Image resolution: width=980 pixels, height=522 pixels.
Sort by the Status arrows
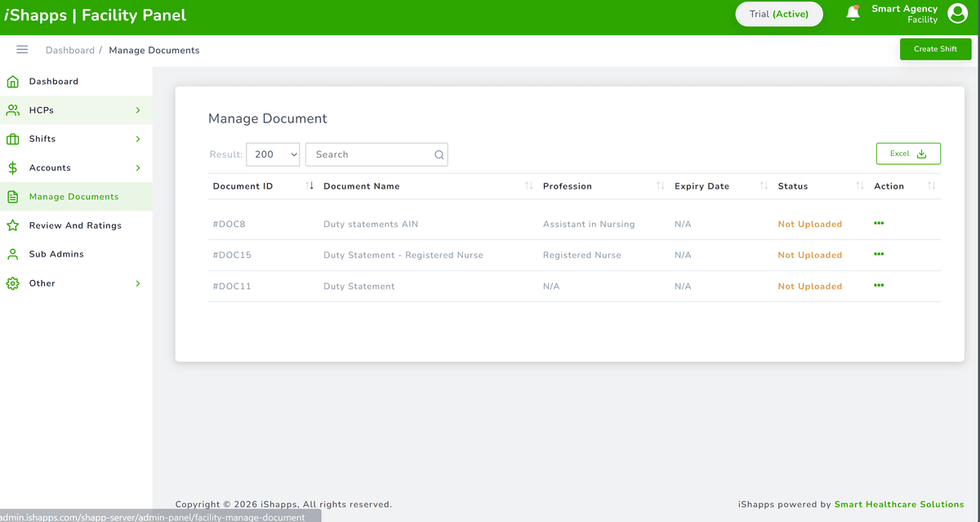[860, 186]
